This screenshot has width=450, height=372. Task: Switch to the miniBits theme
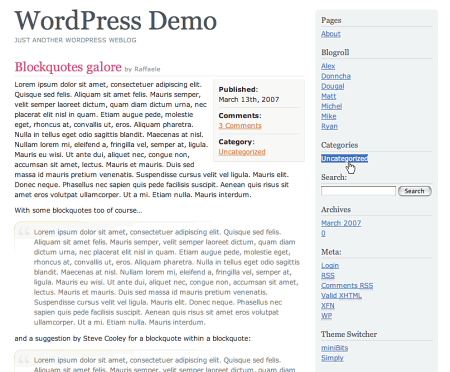[x=334, y=348]
